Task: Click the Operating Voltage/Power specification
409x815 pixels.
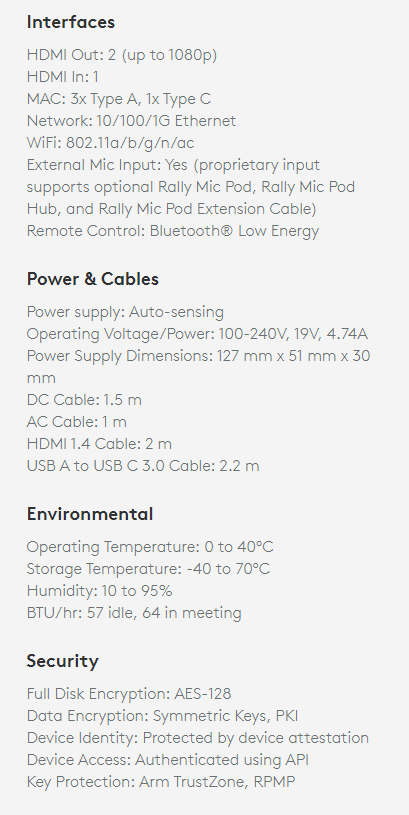Action: click(197, 334)
